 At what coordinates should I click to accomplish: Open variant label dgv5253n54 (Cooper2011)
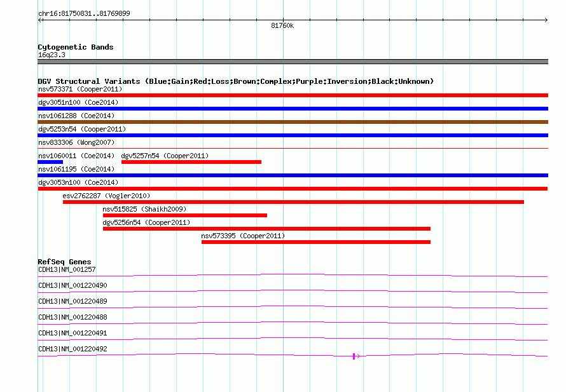(x=82, y=129)
